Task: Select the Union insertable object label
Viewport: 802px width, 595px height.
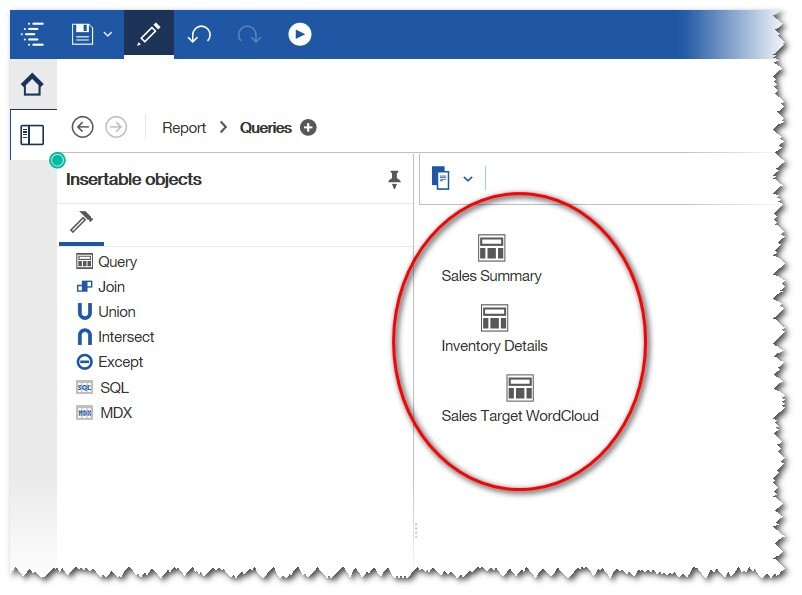Action: (117, 312)
